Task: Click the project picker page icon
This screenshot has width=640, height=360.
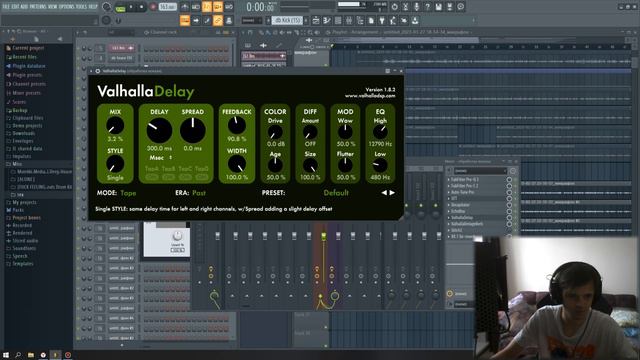Action: (x=371, y=20)
